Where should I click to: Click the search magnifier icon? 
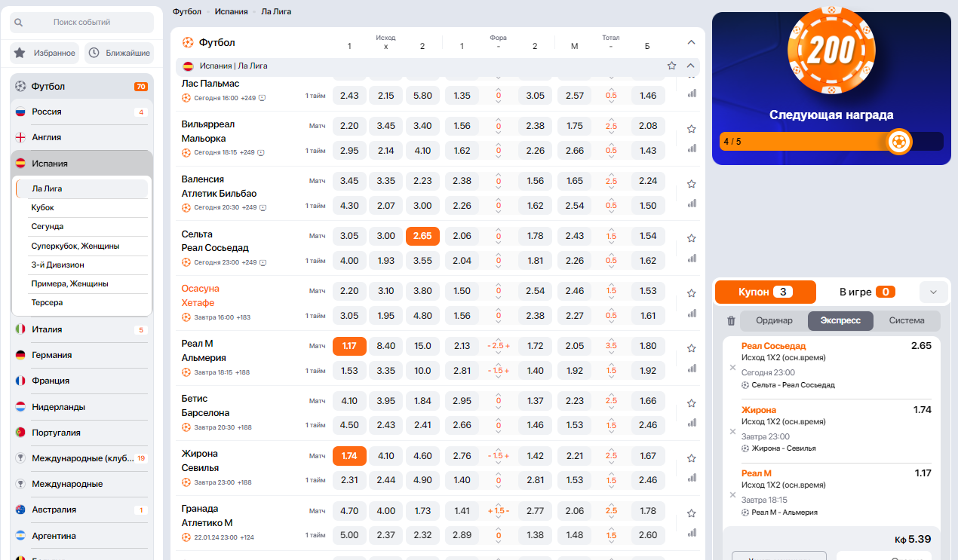pos(19,23)
